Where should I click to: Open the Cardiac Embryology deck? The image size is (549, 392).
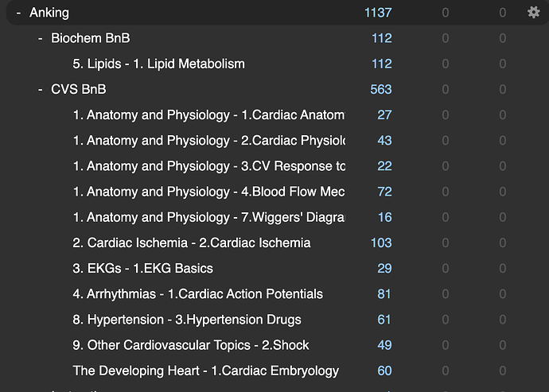(205, 371)
